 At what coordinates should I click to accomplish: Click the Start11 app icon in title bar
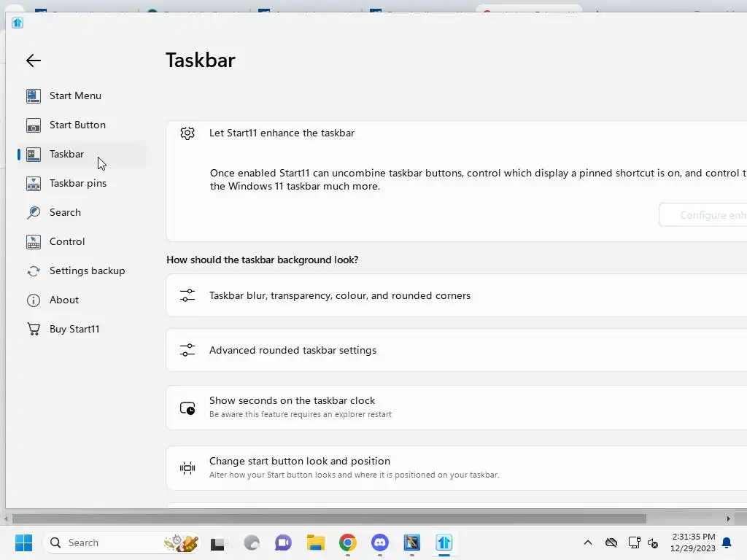18,23
